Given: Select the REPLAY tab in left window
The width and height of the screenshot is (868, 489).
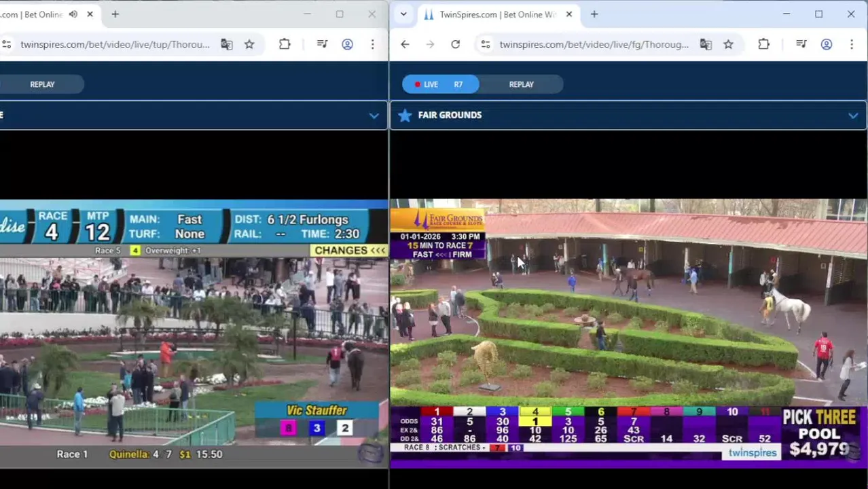Looking at the screenshot, I should [42, 84].
